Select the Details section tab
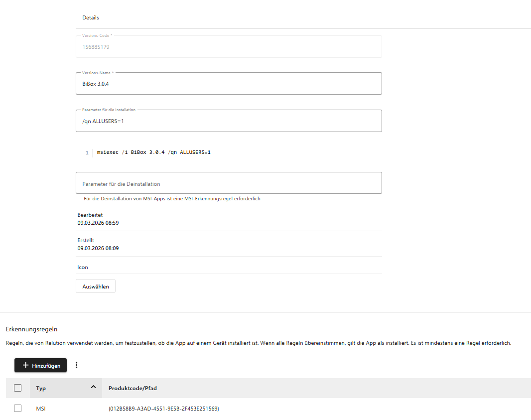This screenshot has width=531, height=420. pyautogui.click(x=91, y=17)
